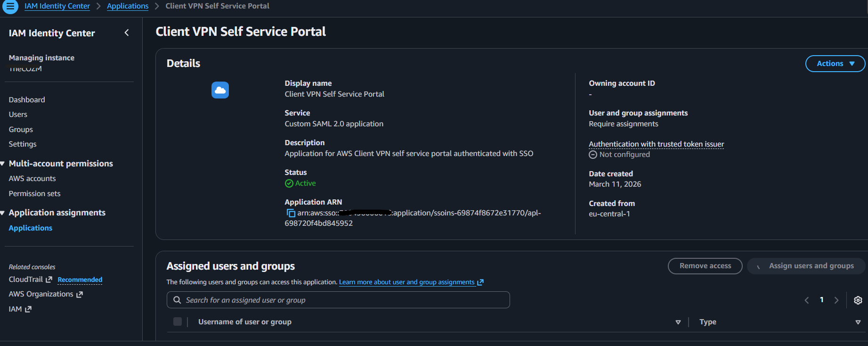
Task: Click the blue cloud application icon
Action: click(220, 90)
